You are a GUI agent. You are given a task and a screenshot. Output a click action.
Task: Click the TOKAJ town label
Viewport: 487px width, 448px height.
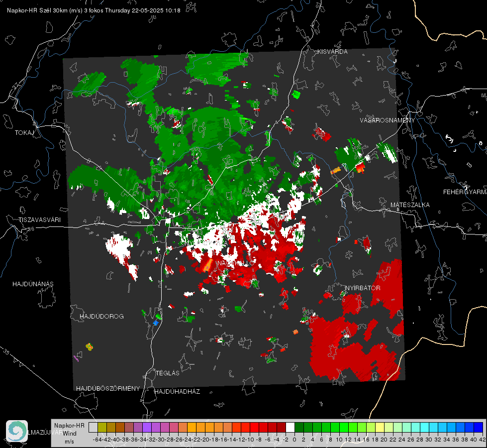[x=24, y=133]
